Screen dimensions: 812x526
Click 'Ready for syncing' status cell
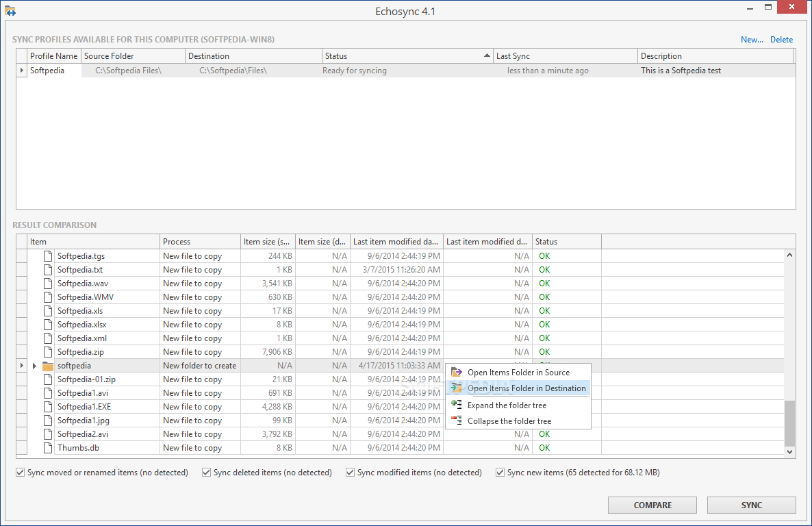pos(407,71)
